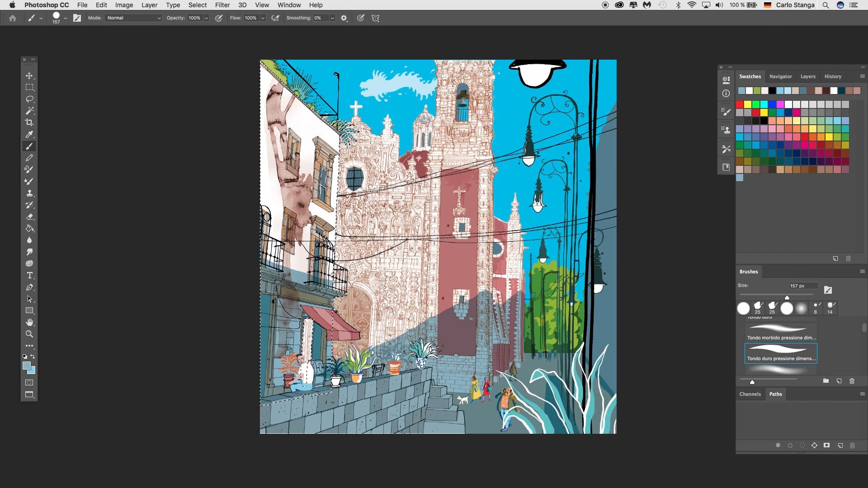Viewport: 868px width, 488px height.
Task: Adjust the brush Size slider handle
Action: pos(787,297)
